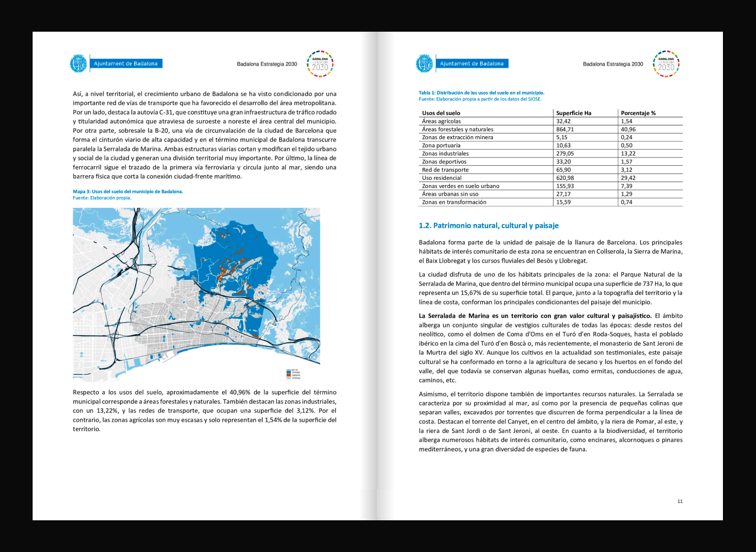Click percentage value '7,39' in table

626,187
